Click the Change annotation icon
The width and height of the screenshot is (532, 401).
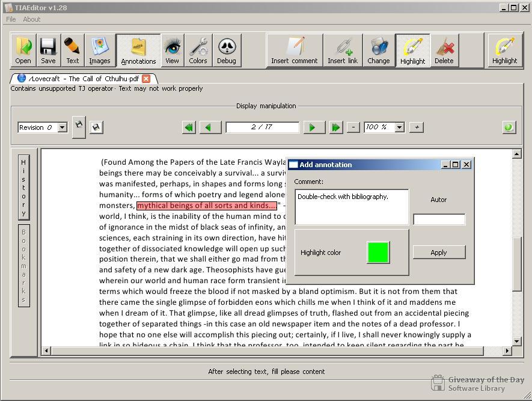pos(379,51)
